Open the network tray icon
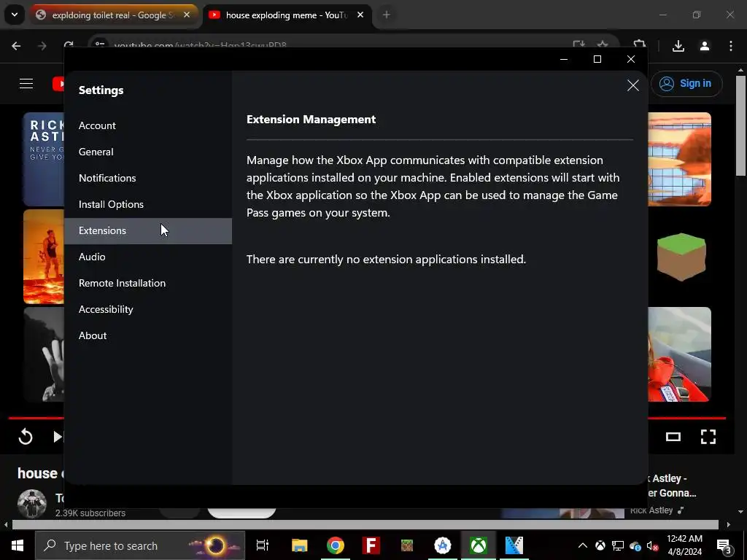The height and width of the screenshot is (560, 747). [x=618, y=545]
